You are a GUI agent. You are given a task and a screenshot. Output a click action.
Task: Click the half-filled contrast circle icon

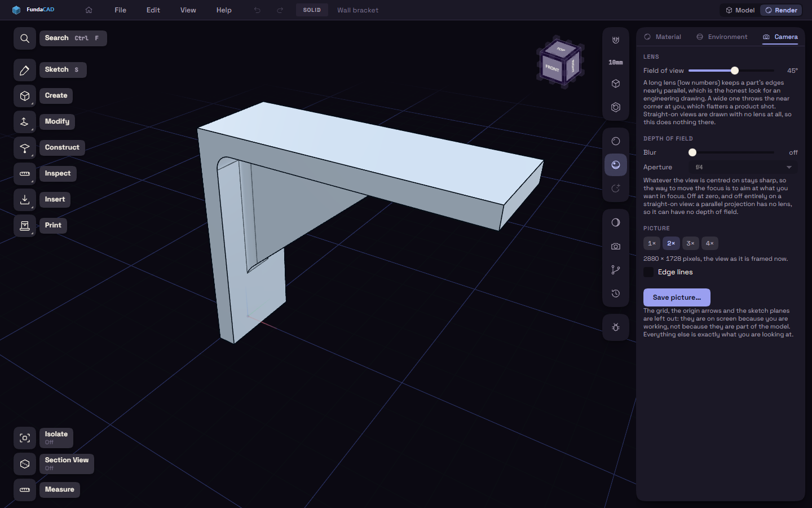616,222
